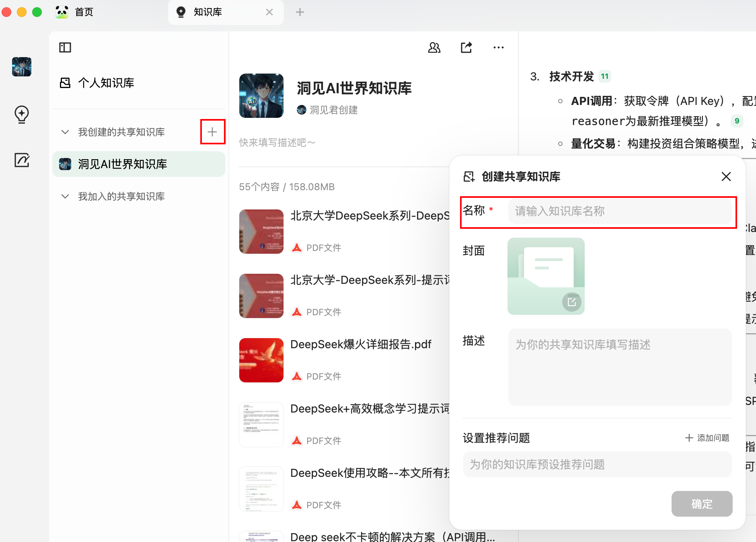
Task: Focus the 为你的知识库预设推荐问题 field
Action: pos(598,464)
